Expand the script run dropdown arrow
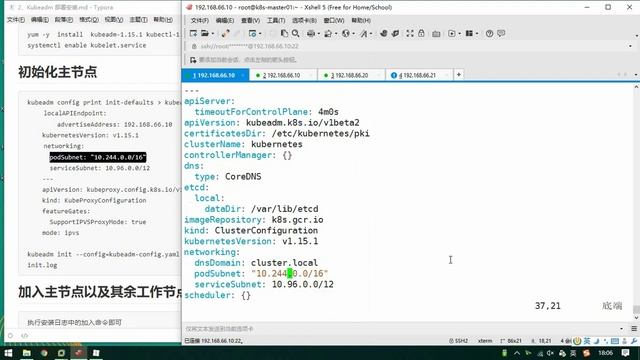640x360 pixels. 459,34
